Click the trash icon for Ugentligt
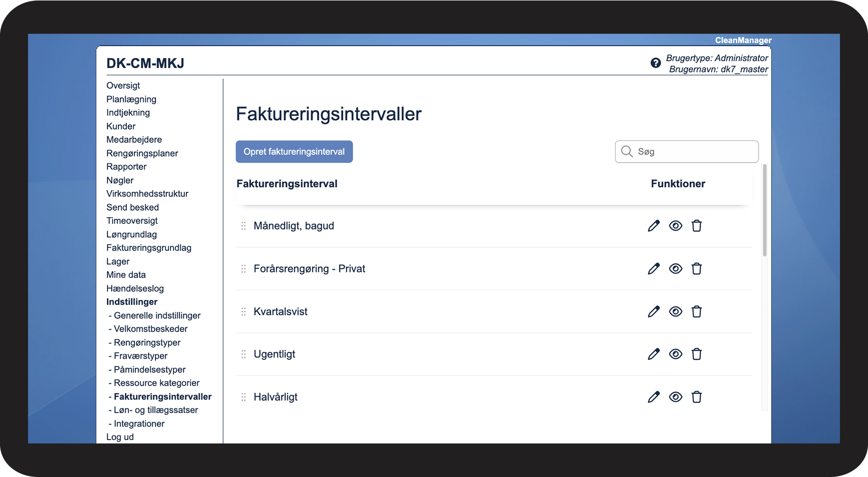Screen dimensions: 868x477 [x=697, y=354]
